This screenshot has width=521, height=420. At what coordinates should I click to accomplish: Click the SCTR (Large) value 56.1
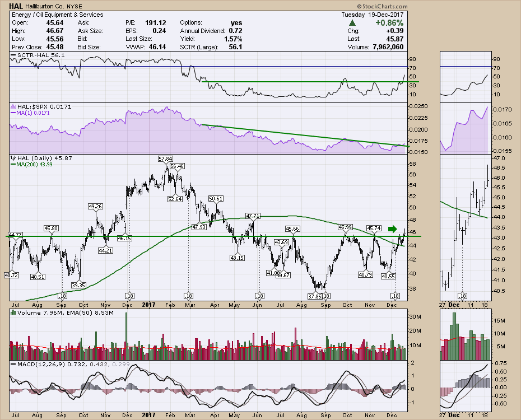235,47
